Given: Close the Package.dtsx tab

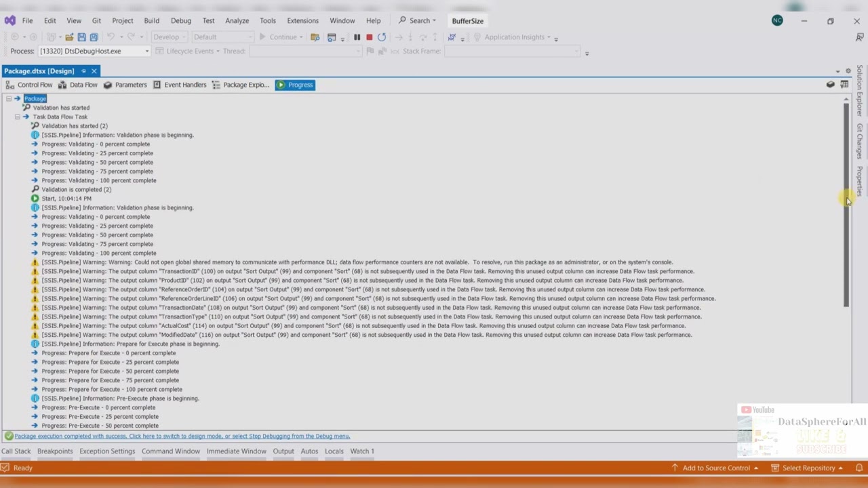Looking at the screenshot, I should pyautogui.click(x=94, y=71).
